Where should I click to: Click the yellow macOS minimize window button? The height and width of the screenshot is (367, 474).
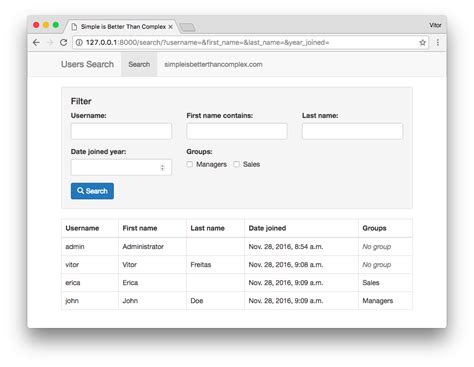pyautogui.click(x=46, y=25)
